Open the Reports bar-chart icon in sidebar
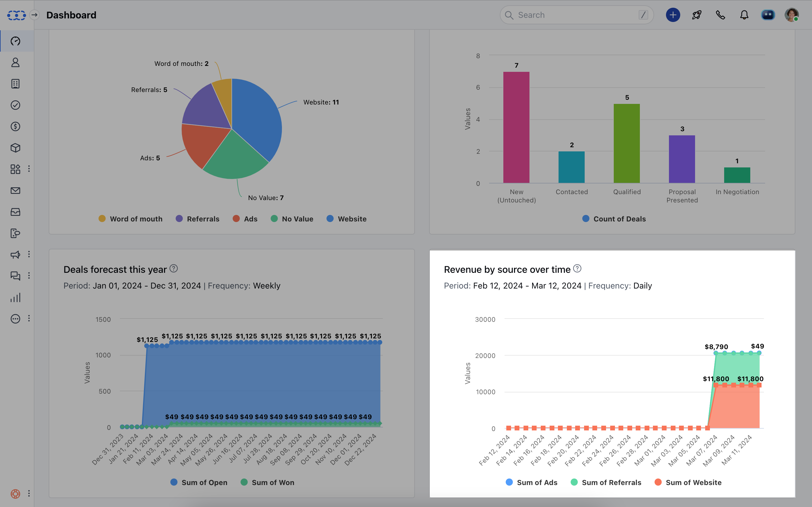Image resolution: width=812 pixels, height=507 pixels. pos(15,297)
